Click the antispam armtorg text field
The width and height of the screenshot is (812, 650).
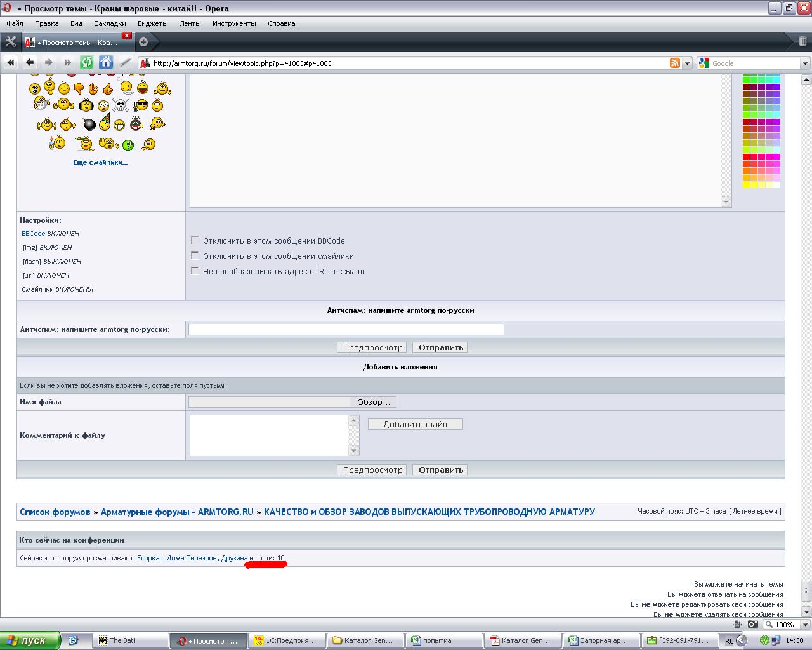346,329
